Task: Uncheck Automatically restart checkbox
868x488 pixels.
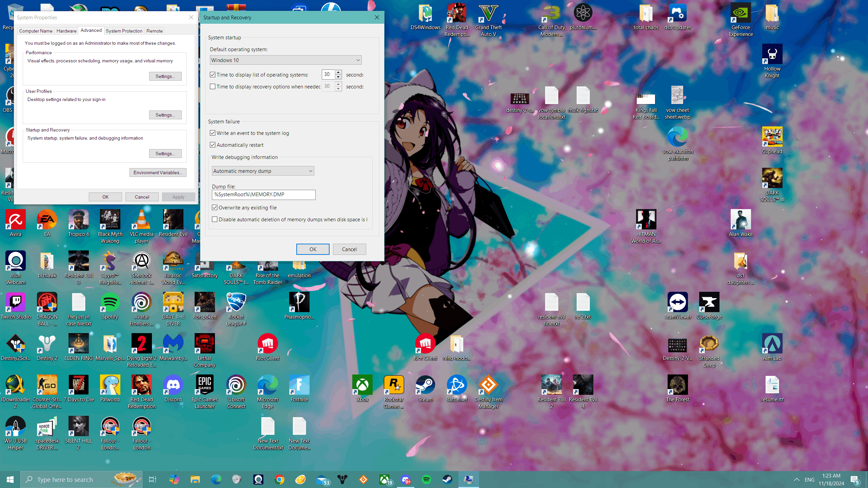Action: click(213, 145)
